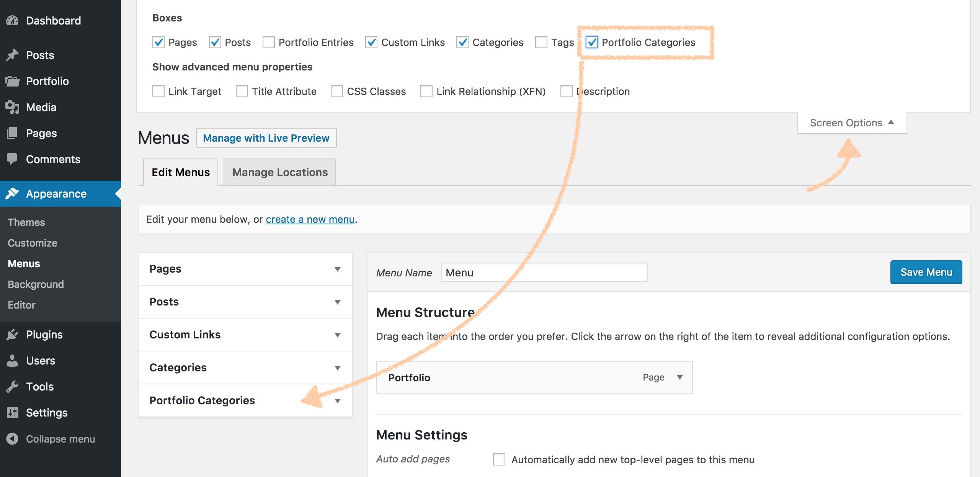Enable Link Relationship (XFN) checkbox
Screen dimensions: 980x477
click(x=426, y=91)
